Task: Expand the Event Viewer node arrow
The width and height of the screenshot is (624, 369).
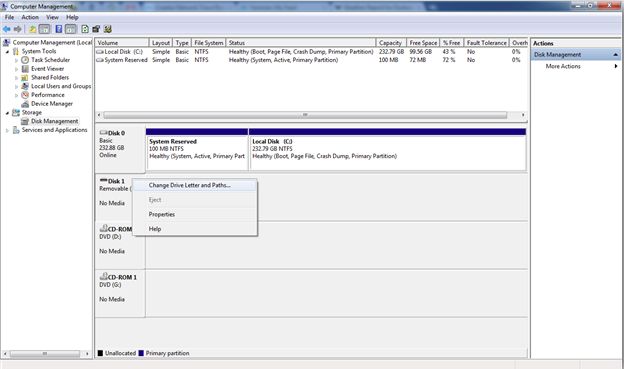Action: (16, 69)
